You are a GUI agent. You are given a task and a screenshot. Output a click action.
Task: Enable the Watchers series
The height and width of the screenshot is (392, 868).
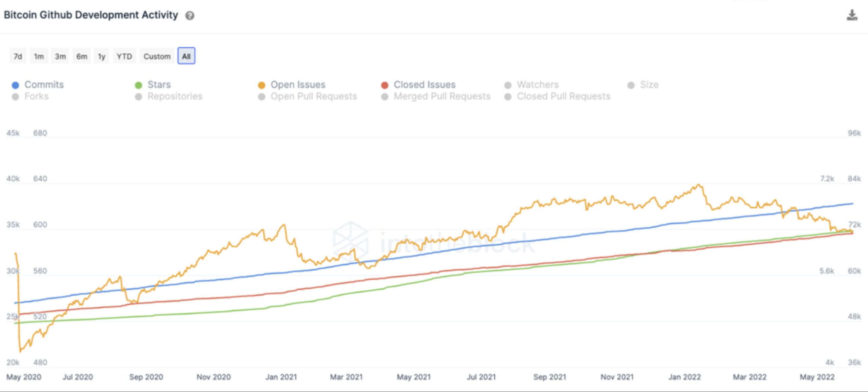click(x=537, y=84)
